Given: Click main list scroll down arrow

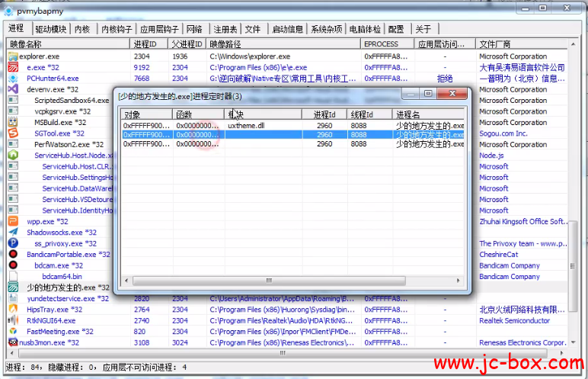Looking at the screenshot, I should point(573,342).
